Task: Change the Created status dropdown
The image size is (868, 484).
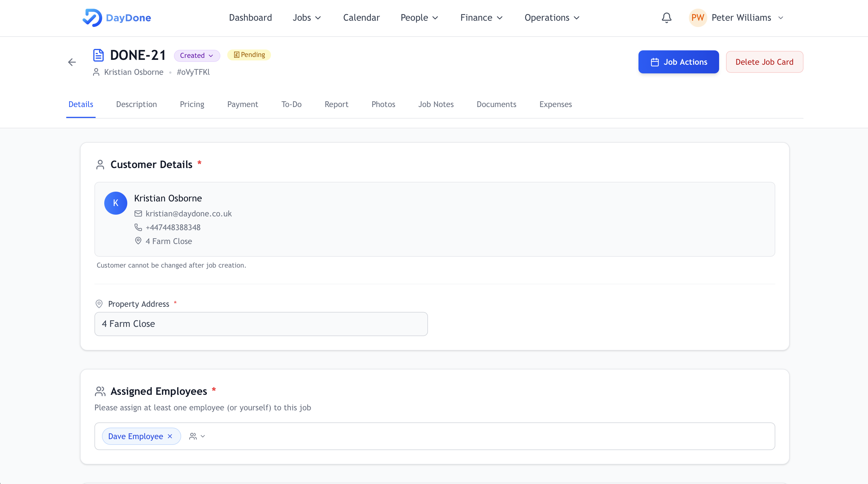Action: pos(197,56)
